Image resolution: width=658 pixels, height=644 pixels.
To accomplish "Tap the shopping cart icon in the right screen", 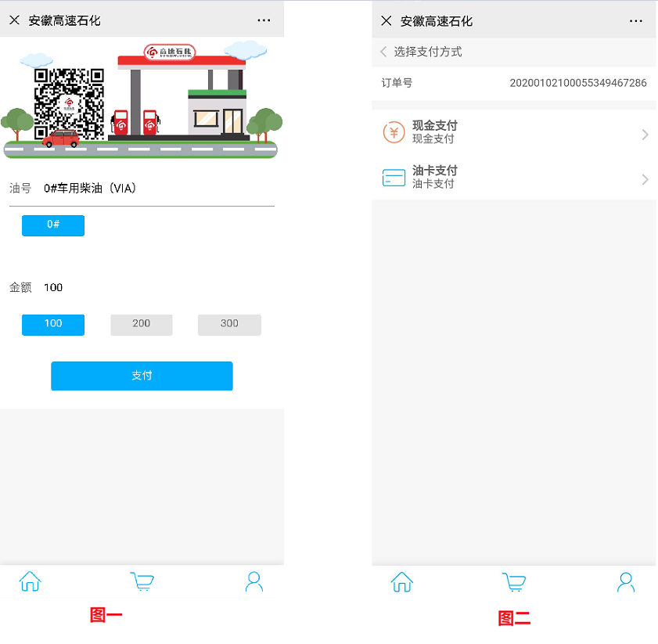I will point(514,582).
